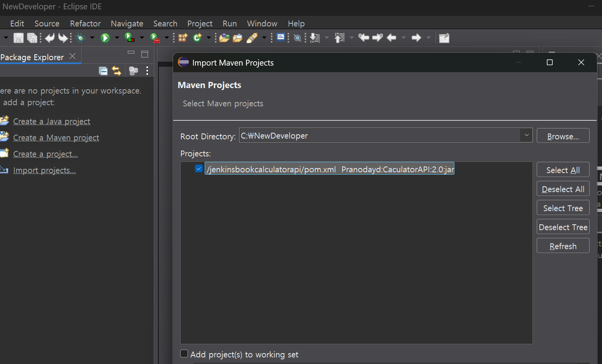Expand the Root Directory dropdown arrow
The height and width of the screenshot is (364, 602).
527,135
